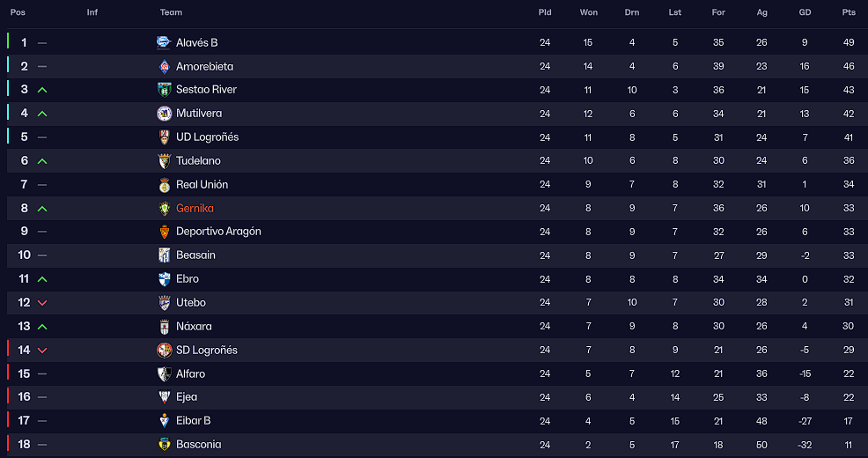Open the Tudelano team name

(198, 160)
